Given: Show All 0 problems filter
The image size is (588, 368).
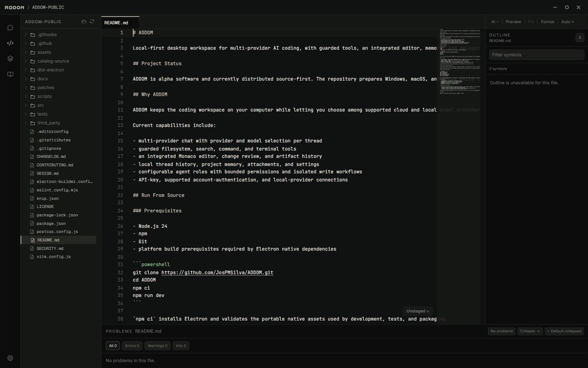Looking at the screenshot, I should (113, 346).
